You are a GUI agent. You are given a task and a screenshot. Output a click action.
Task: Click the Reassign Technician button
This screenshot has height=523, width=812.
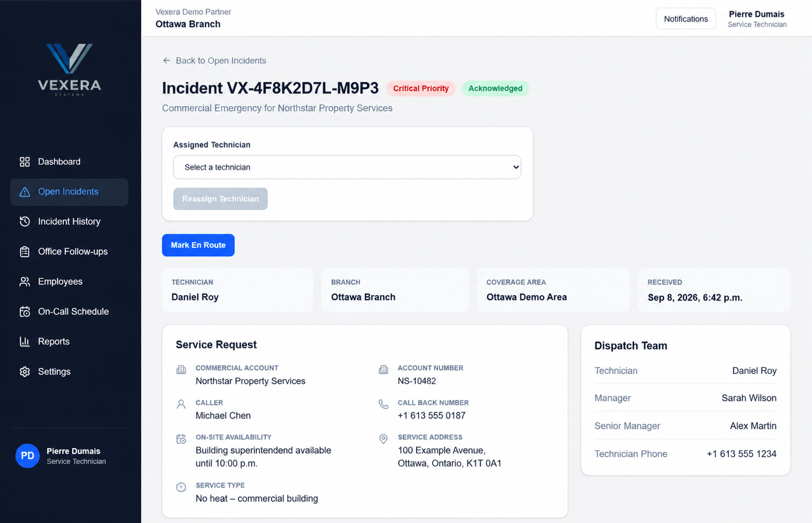(220, 199)
